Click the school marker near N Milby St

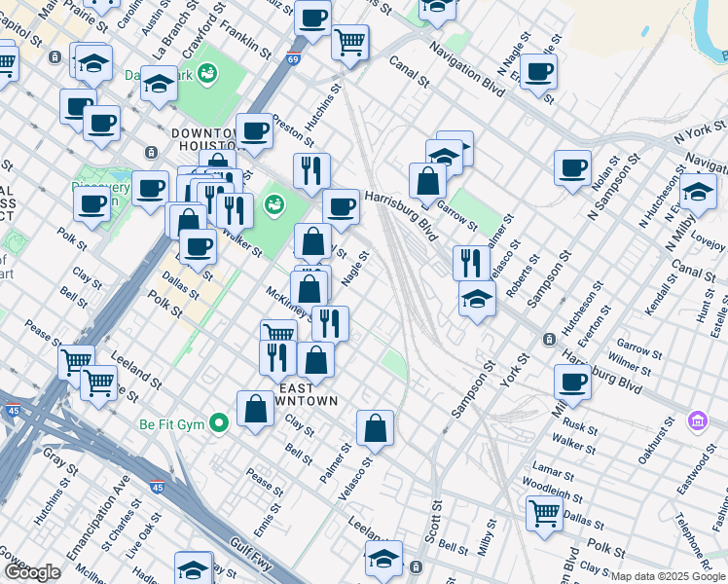coord(698,194)
